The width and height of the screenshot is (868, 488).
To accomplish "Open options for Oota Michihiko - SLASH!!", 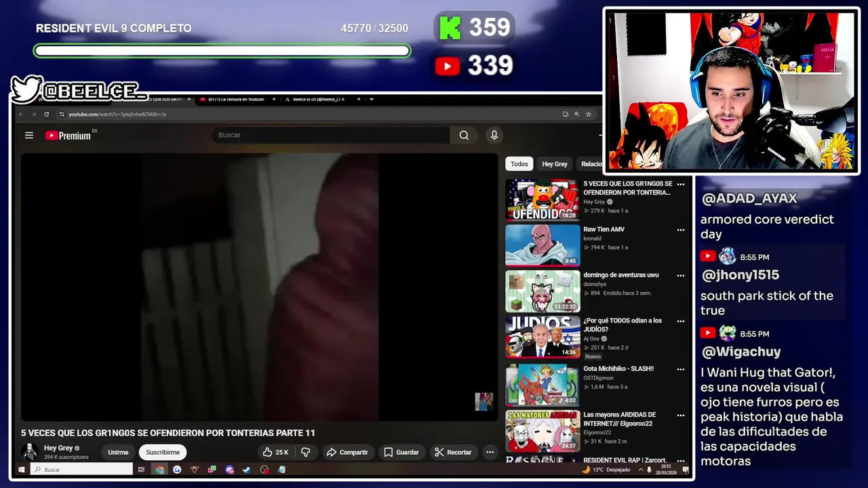I will tap(681, 369).
